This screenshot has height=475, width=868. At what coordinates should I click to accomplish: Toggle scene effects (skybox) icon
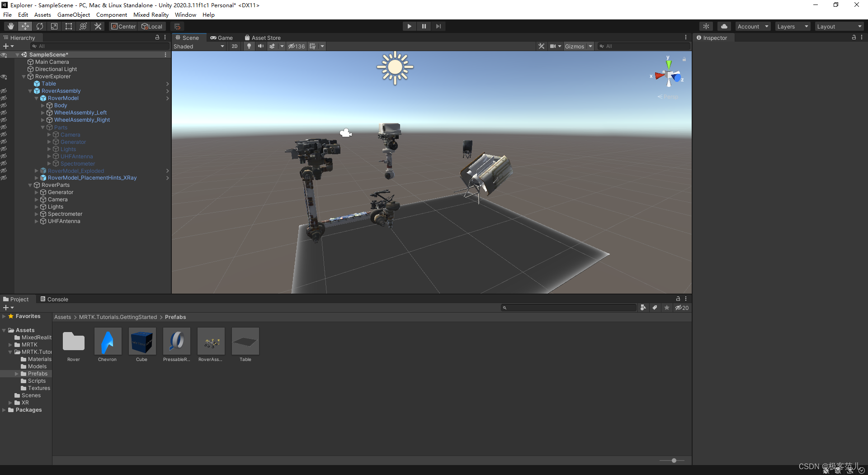coord(272,46)
